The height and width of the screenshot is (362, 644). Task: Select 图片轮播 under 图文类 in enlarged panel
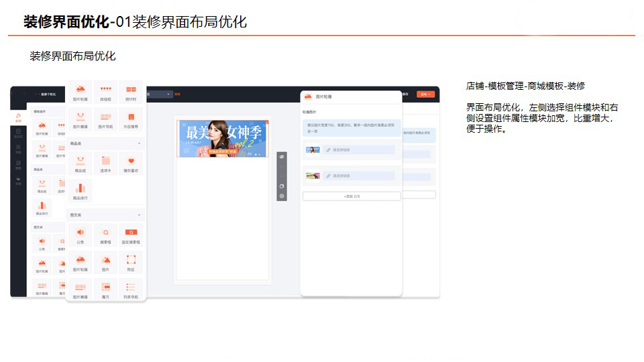click(x=80, y=263)
